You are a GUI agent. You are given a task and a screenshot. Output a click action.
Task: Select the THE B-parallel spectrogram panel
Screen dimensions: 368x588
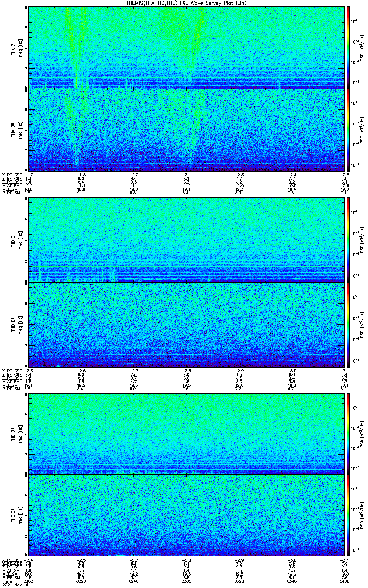point(186,515)
